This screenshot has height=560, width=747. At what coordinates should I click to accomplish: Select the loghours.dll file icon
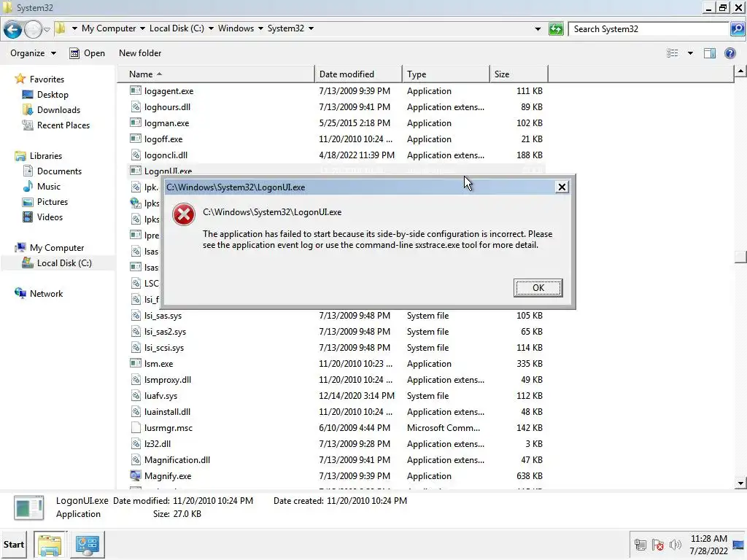click(135, 106)
